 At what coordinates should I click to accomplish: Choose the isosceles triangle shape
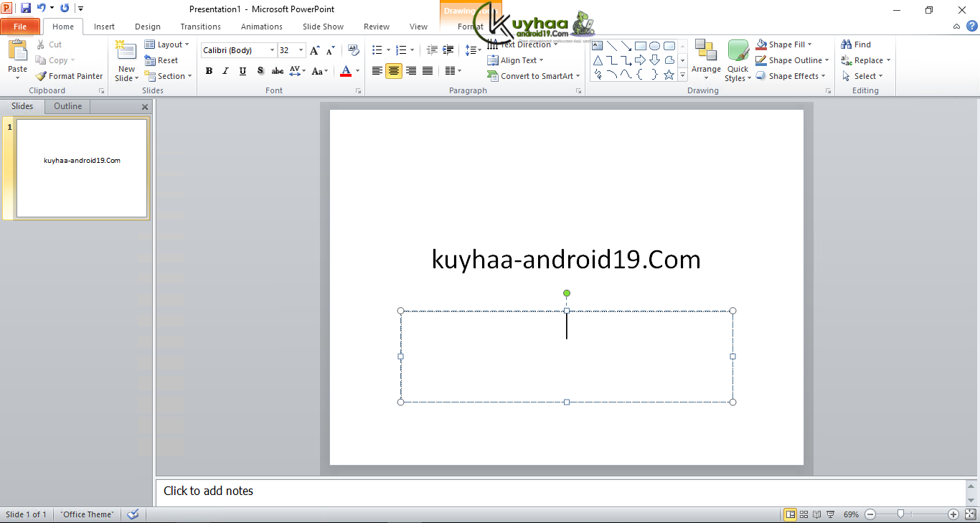click(598, 60)
